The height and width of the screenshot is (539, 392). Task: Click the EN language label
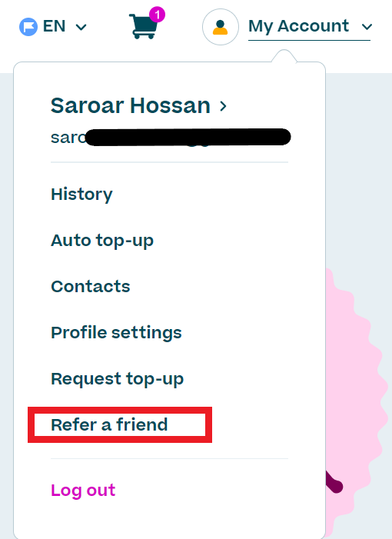click(54, 26)
